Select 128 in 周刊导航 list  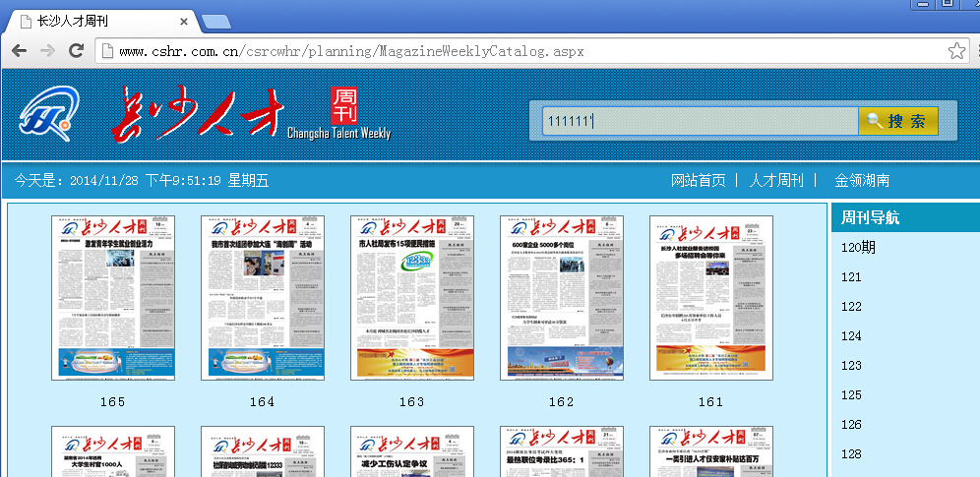[x=851, y=454]
